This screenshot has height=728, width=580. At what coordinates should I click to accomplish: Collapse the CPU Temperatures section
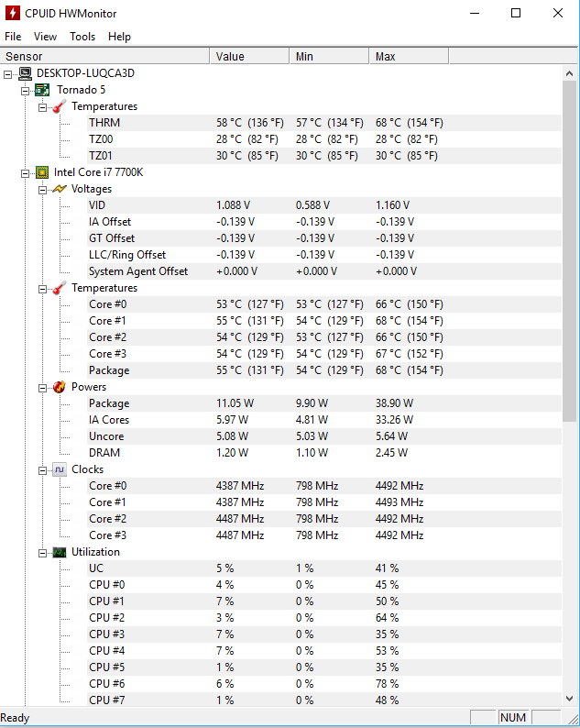click(x=42, y=289)
